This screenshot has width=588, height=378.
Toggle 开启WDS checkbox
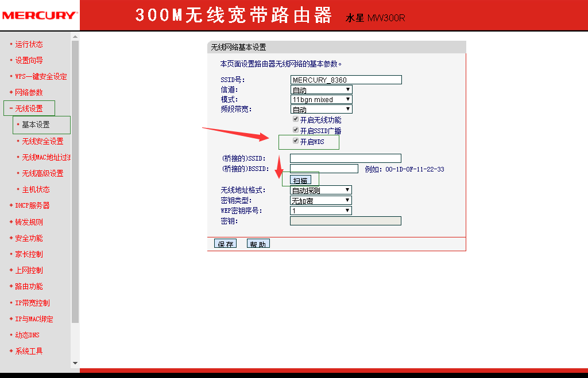pos(296,141)
